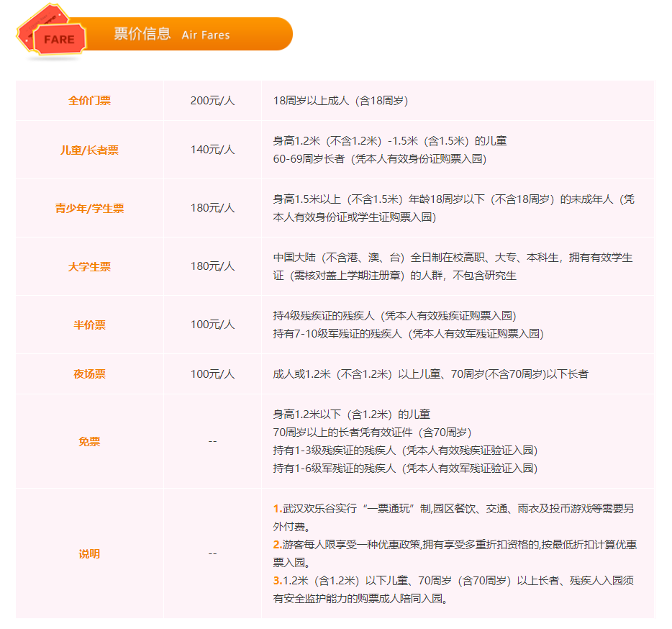This screenshot has width=672, height=629.
Task: Click the 中国大陆 full-time student description
Action: click(453, 267)
